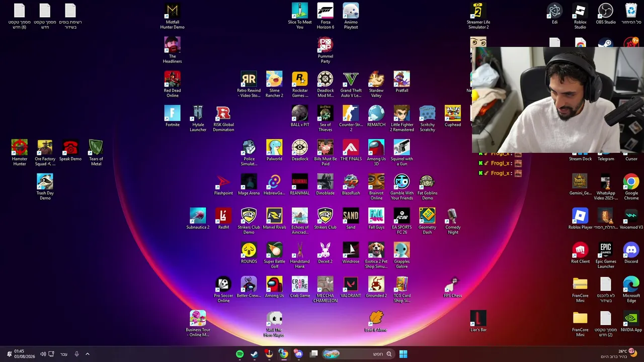This screenshot has width=644, height=362.
Task: Open the Windows Start menu
Action: point(403,354)
